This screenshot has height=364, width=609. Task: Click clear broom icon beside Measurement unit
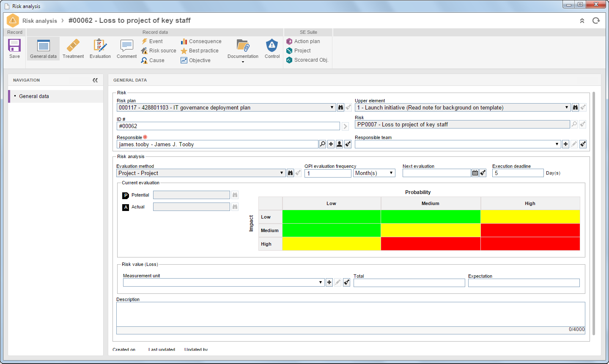(346, 282)
